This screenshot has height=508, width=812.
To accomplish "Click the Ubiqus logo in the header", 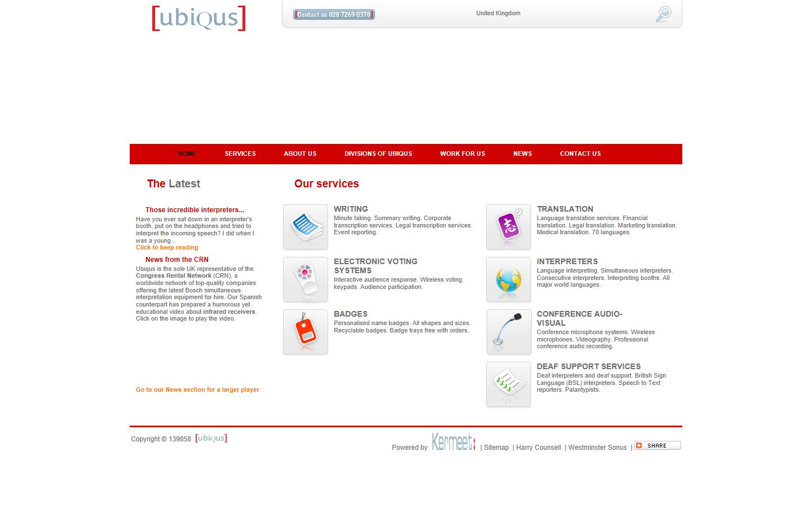I will (x=198, y=18).
